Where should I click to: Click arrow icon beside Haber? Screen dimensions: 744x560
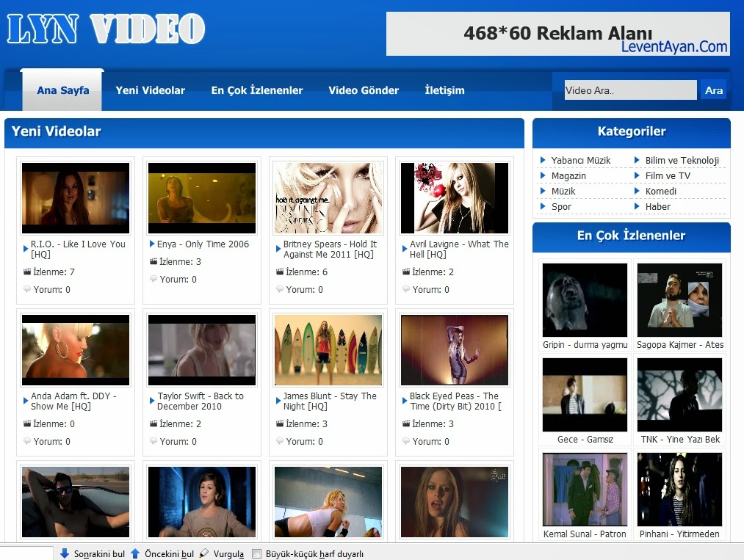click(637, 206)
